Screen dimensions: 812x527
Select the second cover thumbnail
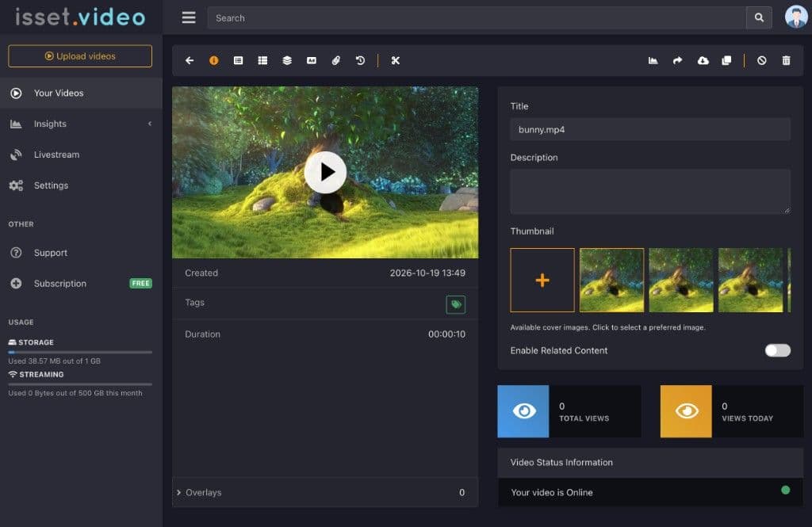(x=681, y=280)
